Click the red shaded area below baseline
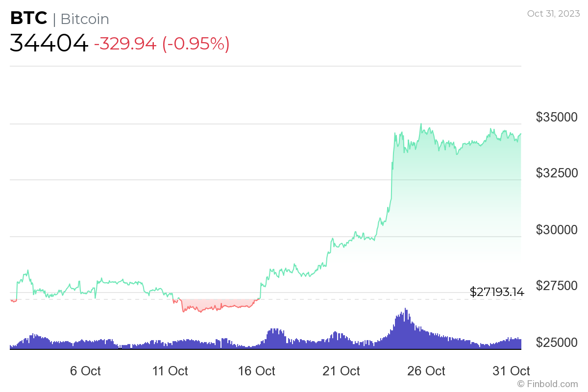588x392 pixels. [216, 303]
